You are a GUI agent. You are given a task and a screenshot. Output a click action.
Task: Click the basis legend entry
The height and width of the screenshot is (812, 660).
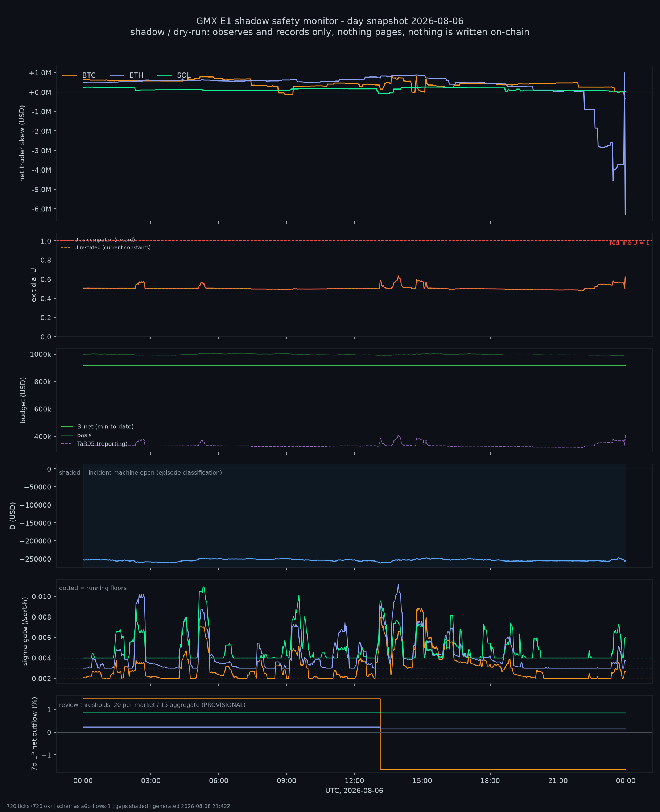[76, 435]
